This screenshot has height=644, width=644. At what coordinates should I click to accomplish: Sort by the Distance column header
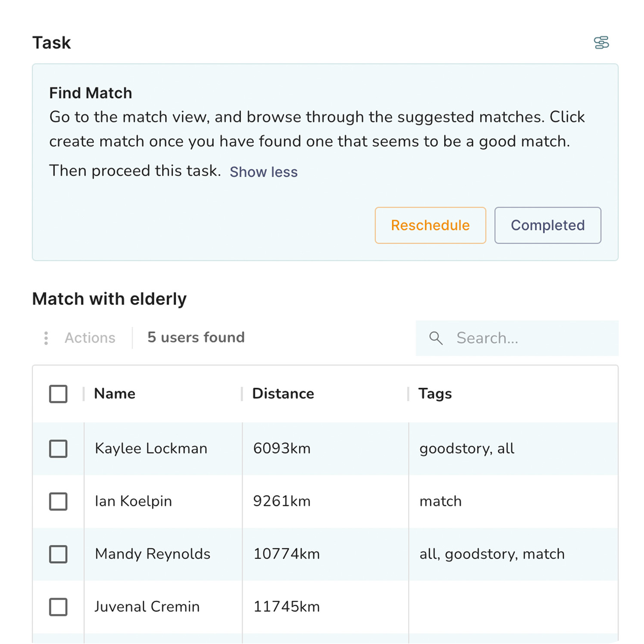point(283,394)
